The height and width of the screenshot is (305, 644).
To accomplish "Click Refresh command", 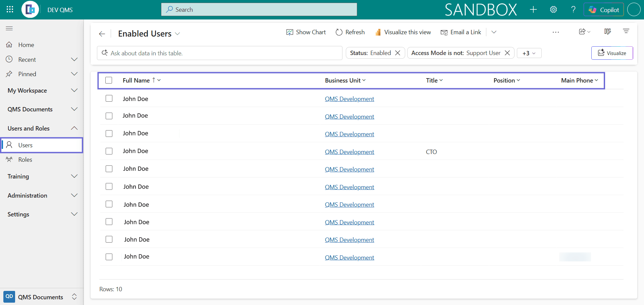I will coord(350,32).
